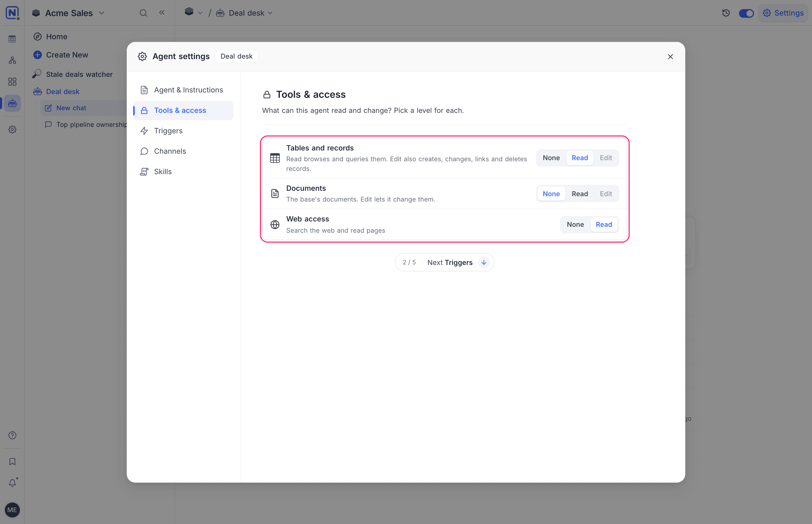Open the apps grid icon in the left rail
The height and width of the screenshot is (524, 812).
pyautogui.click(x=12, y=82)
